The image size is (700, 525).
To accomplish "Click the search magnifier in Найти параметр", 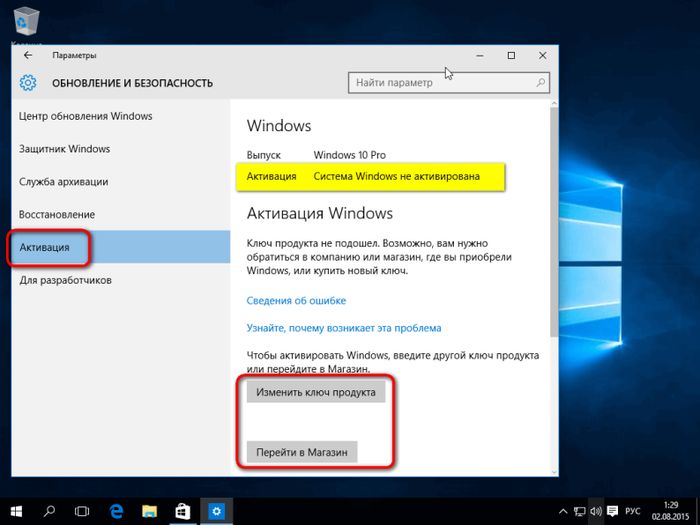I will (x=540, y=83).
